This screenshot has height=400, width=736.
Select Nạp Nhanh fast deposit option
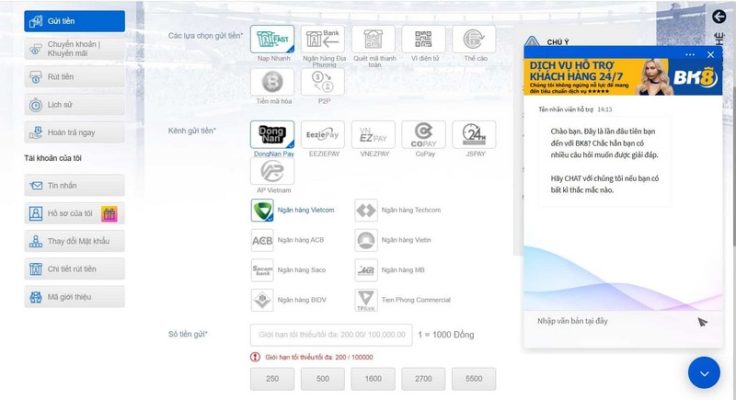pyautogui.click(x=273, y=39)
